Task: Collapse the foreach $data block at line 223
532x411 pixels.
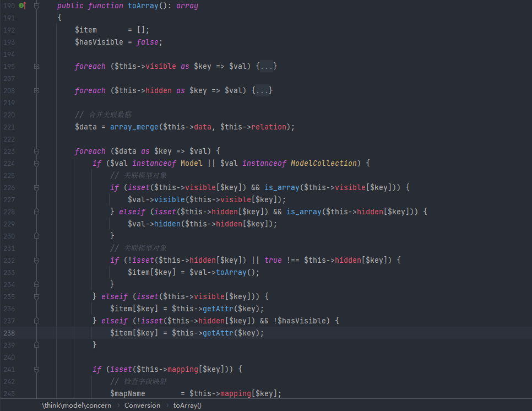Action: tap(36, 151)
